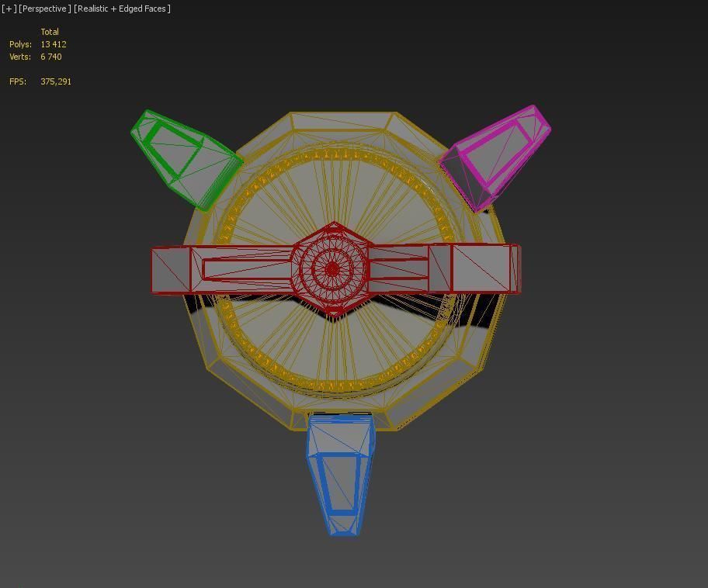Open the Perspective viewport view menu
The width and height of the screenshot is (708, 588).
click(x=45, y=9)
